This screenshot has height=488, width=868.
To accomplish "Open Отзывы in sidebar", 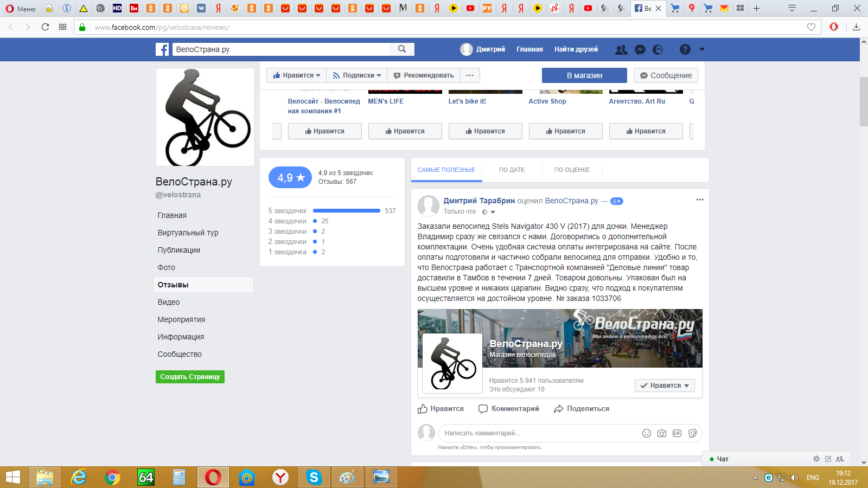I will click(203, 285).
